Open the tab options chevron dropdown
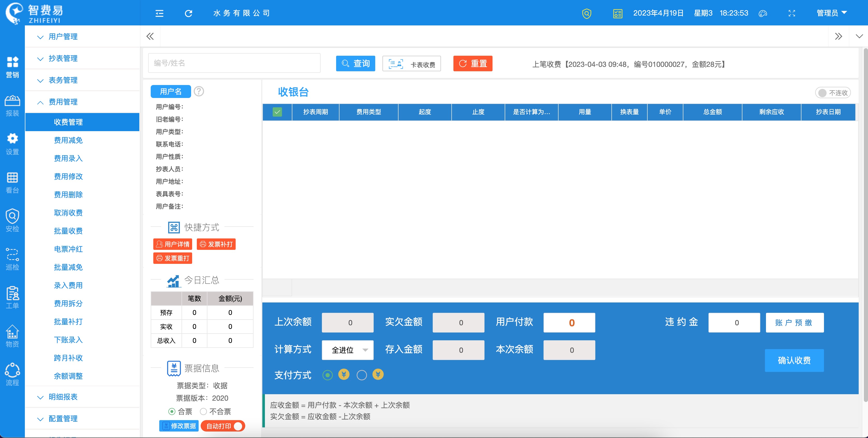The image size is (868, 438). click(x=859, y=37)
